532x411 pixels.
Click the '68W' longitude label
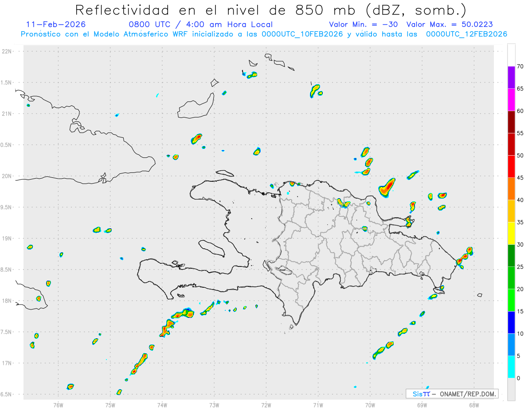point(474,404)
